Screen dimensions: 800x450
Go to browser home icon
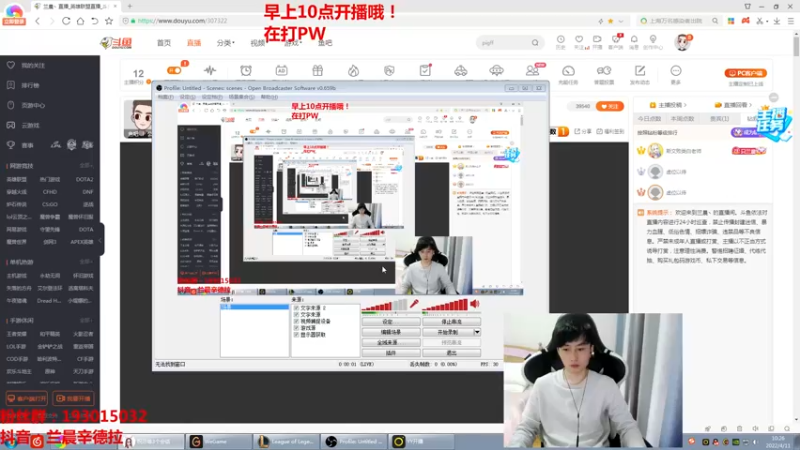click(x=80, y=21)
